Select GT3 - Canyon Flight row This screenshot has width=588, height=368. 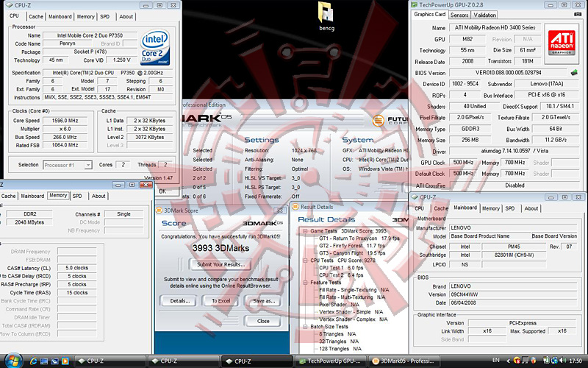pos(352,253)
